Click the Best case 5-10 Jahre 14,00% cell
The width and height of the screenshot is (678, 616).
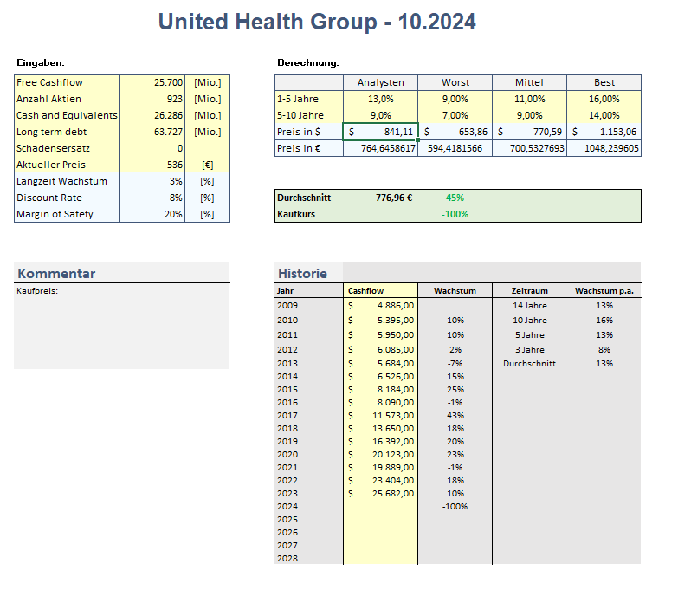tap(604, 115)
